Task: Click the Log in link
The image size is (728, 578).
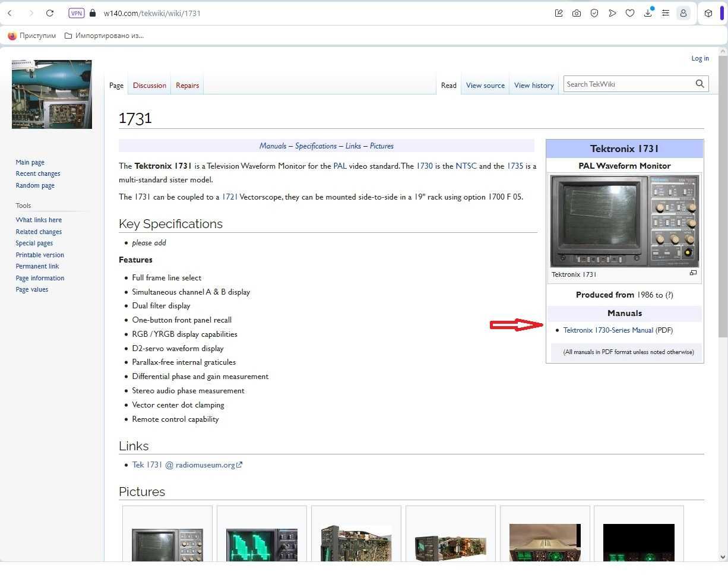Action: pos(700,58)
